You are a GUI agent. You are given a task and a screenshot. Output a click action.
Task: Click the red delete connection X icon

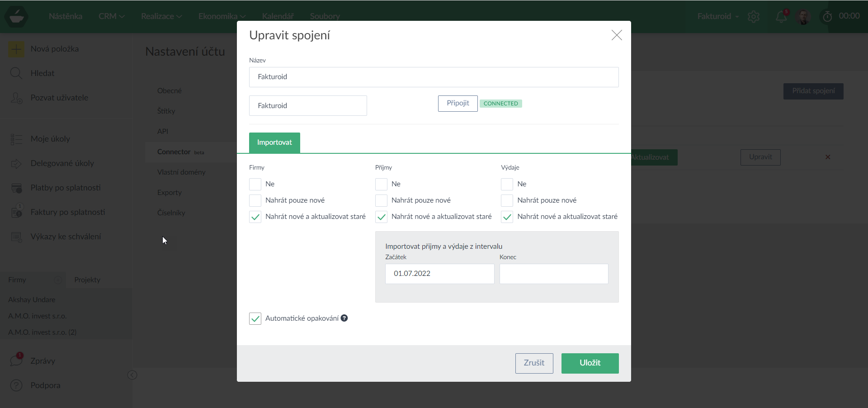coord(828,157)
